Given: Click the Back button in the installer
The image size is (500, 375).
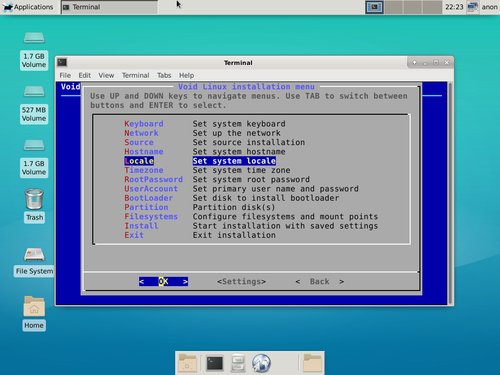Looking at the screenshot, I should pos(320,282).
